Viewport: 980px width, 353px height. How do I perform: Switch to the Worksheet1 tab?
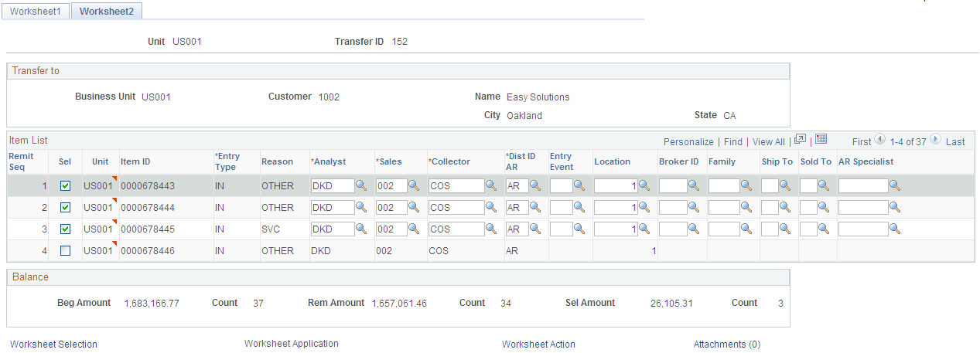(35, 11)
